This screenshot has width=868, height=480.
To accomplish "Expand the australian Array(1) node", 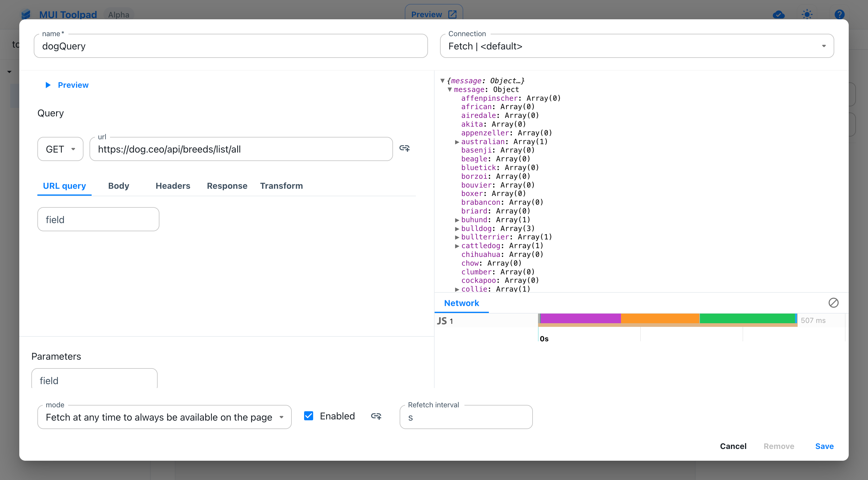I will 457,142.
